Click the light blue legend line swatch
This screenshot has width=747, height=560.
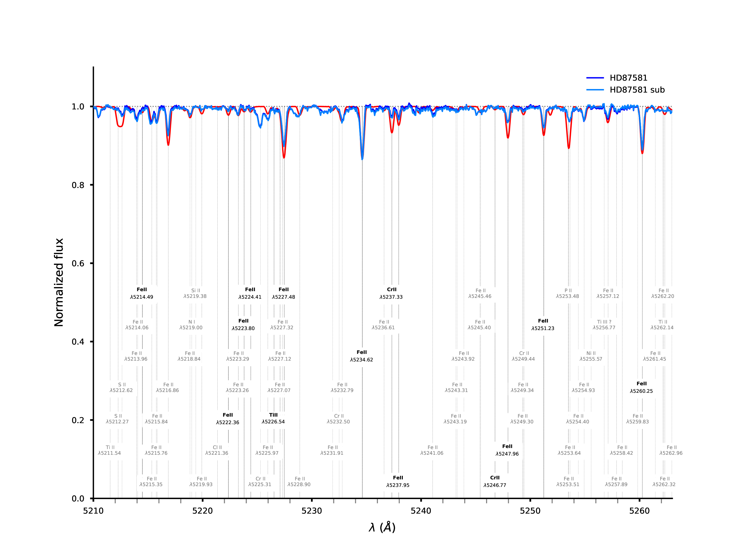click(x=595, y=90)
